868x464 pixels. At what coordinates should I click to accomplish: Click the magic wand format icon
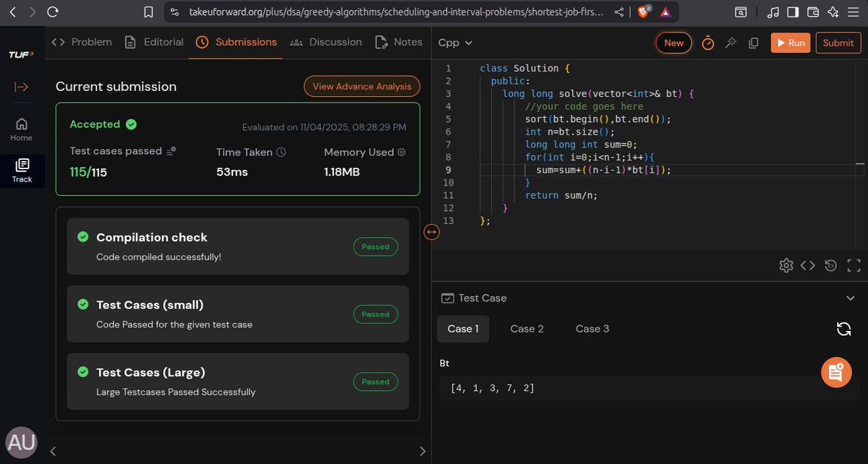click(731, 43)
